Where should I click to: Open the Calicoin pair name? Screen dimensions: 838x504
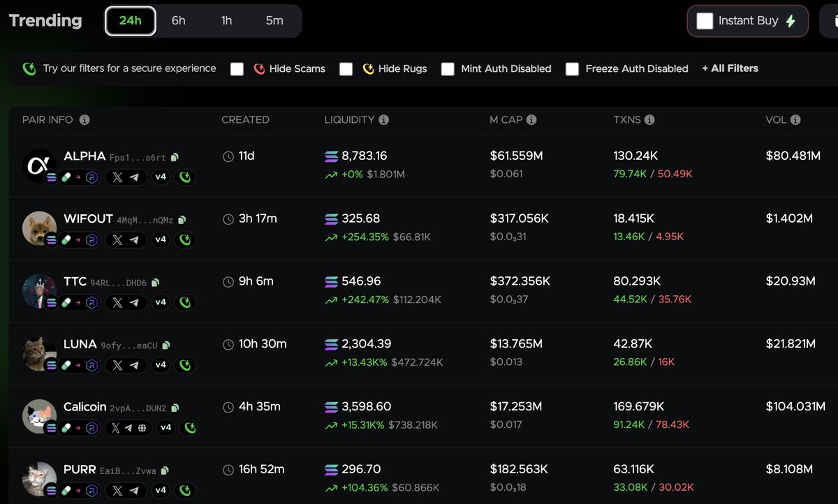point(85,407)
